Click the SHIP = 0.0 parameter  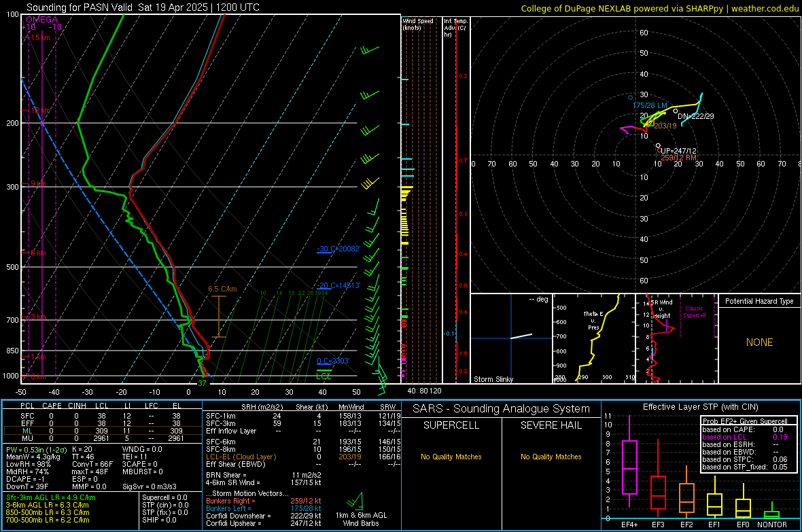click(x=159, y=520)
